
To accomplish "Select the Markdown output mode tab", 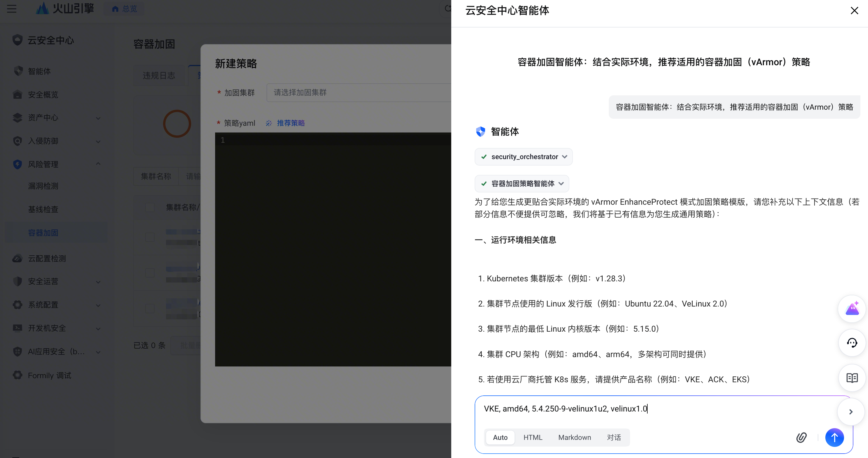I will click(575, 438).
